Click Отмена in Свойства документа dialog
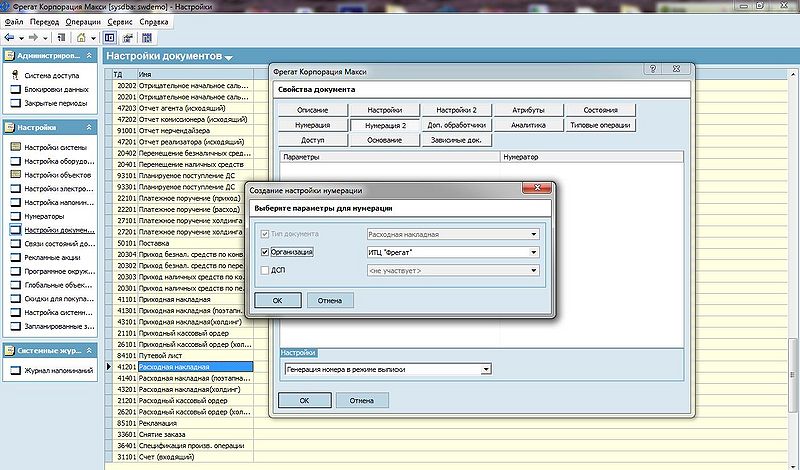This screenshot has width=800, height=470. pyautogui.click(x=362, y=400)
